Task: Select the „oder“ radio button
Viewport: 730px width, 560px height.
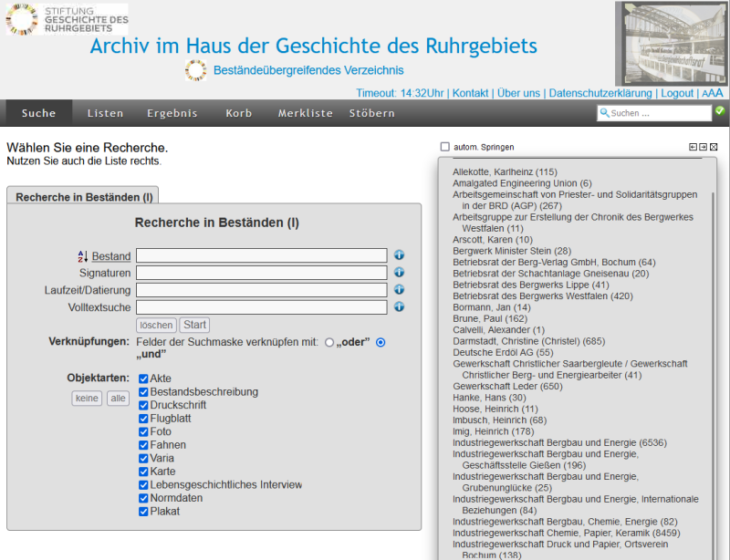Action: (x=329, y=343)
